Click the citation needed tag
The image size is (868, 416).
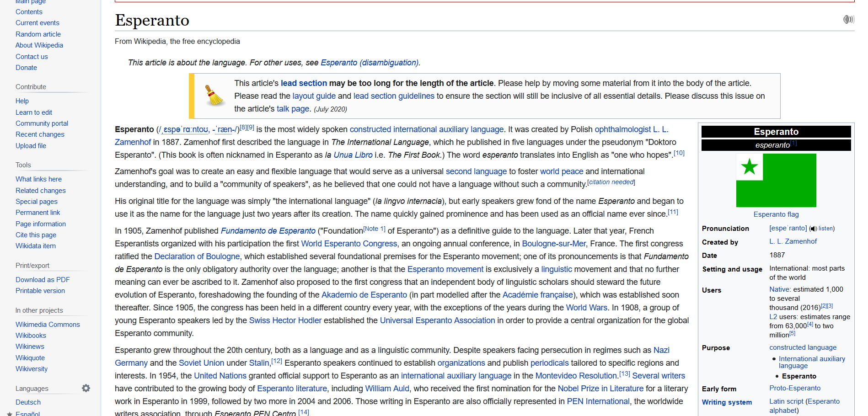[x=611, y=182]
